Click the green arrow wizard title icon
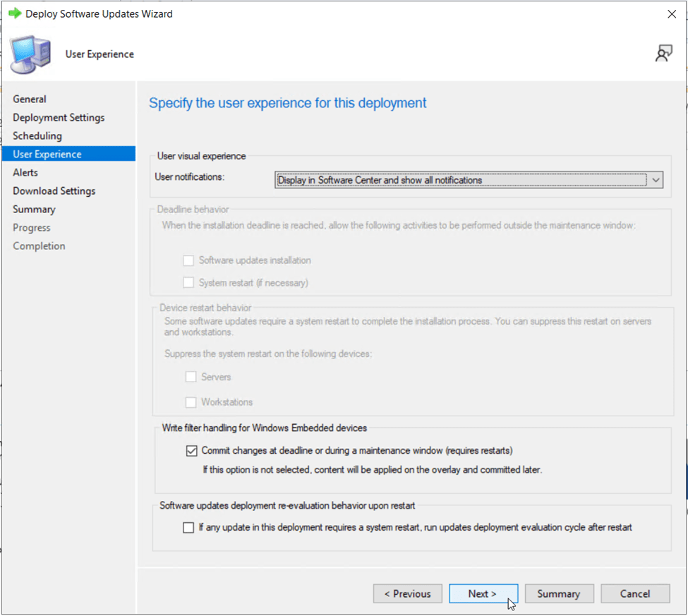This screenshot has height=616, width=688. (14, 13)
